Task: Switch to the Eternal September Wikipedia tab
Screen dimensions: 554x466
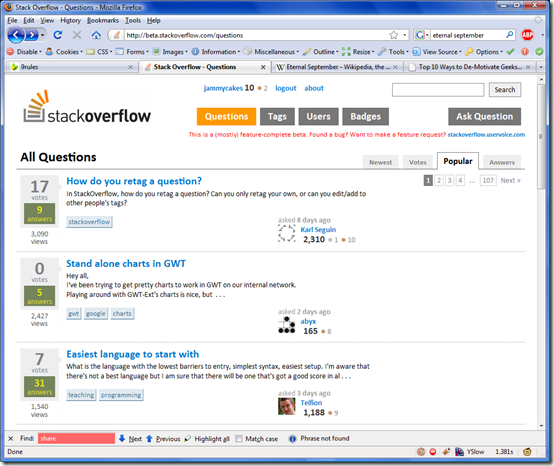Action: click(337, 67)
